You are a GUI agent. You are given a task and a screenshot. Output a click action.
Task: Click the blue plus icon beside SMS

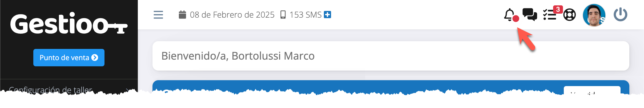[327, 14]
